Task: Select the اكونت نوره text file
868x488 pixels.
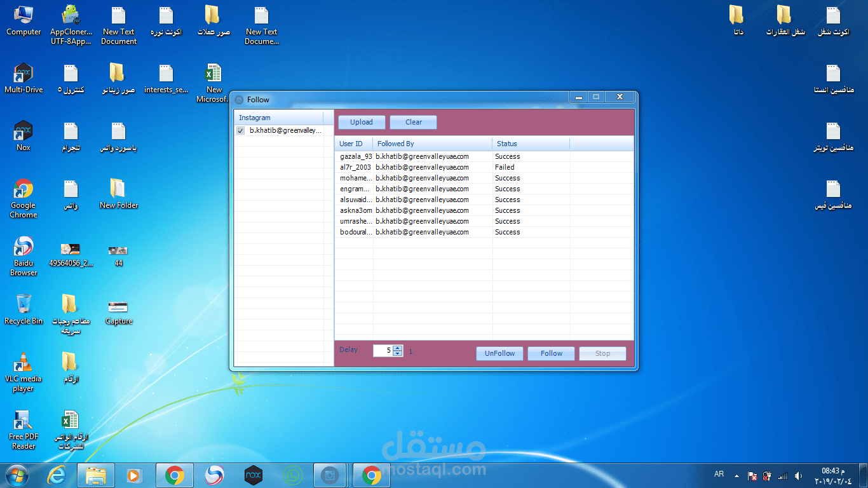Action: coord(166,20)
